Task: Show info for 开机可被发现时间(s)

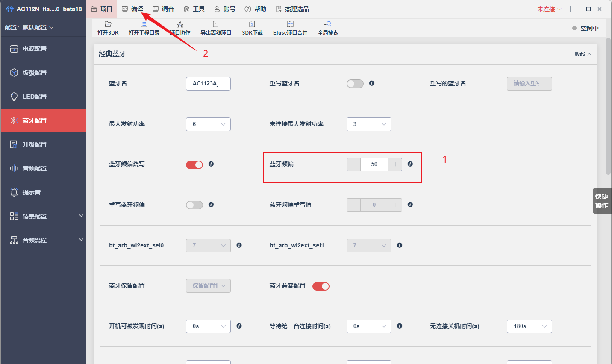Action: (239, 326)
